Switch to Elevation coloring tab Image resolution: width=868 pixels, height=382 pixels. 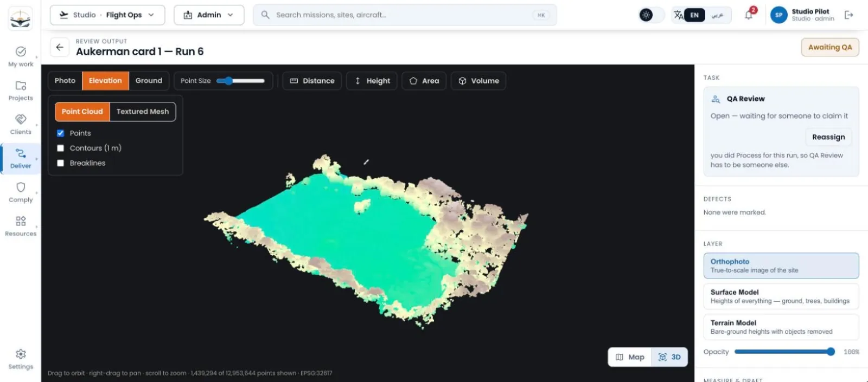pyautogui.click(x=105, y=81)
